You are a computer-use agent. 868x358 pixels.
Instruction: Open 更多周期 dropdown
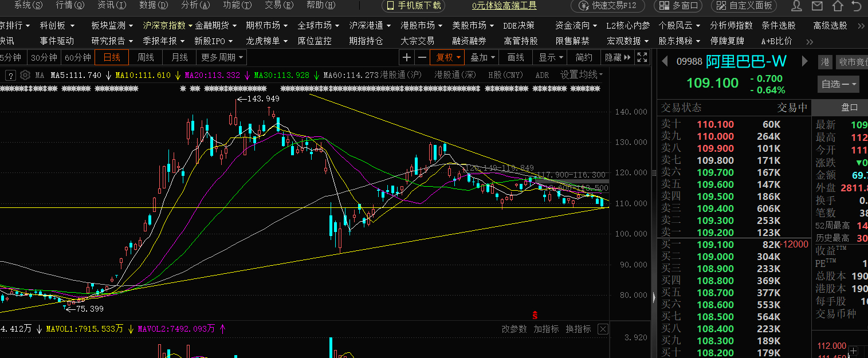(222, 57)
